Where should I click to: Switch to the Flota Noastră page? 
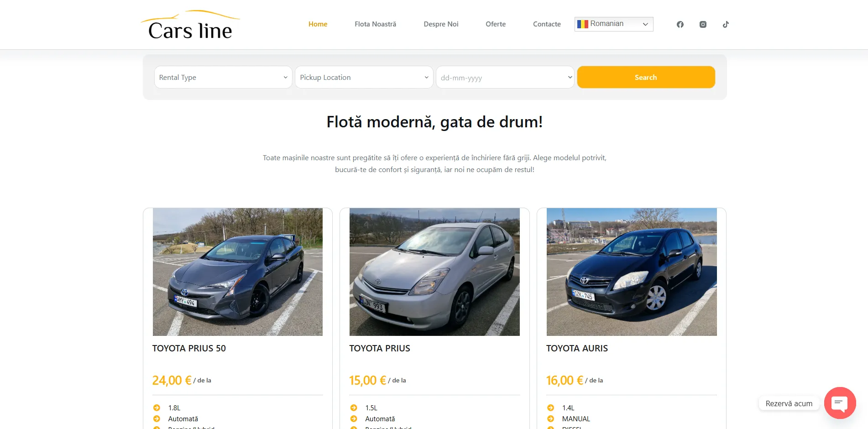tap(375, 24)
